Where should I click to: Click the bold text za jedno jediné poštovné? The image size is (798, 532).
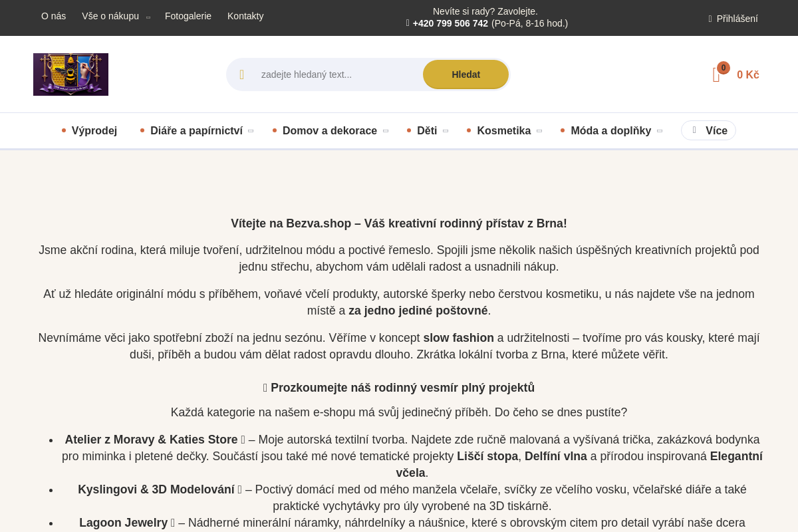click(418, 311)
